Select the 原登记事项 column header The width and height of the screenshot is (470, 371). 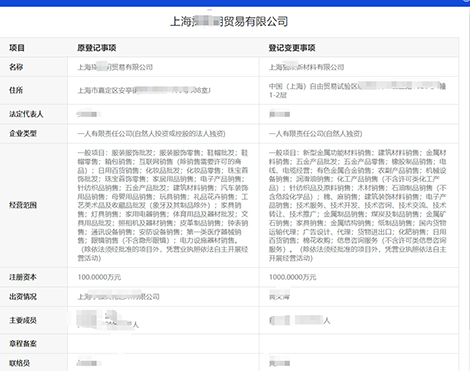(x=97, y=48)
